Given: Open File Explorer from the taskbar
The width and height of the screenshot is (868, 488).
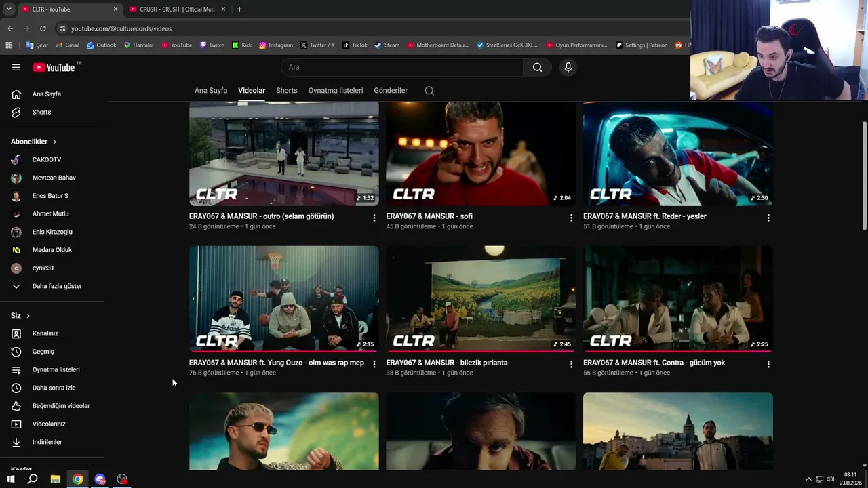Looking at the screenshot, I should point(56,479).
